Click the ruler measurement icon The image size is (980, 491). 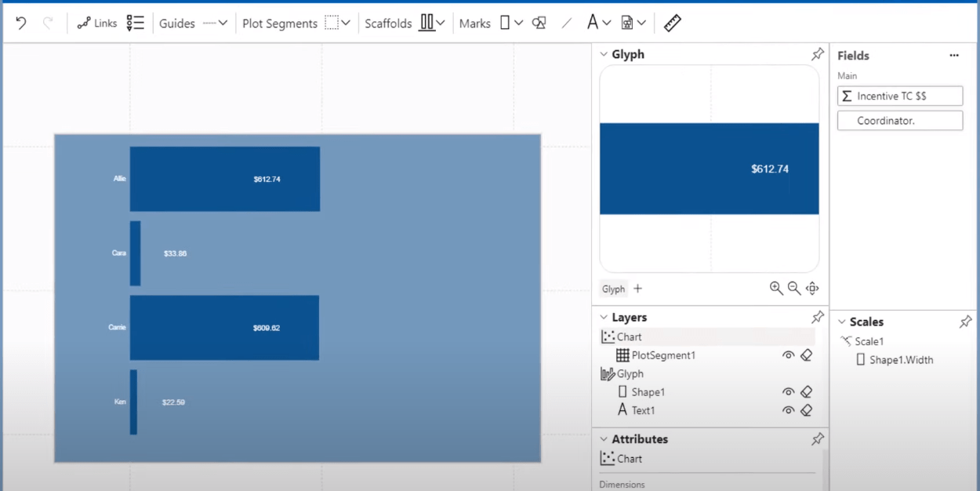(x=672, y=24)
